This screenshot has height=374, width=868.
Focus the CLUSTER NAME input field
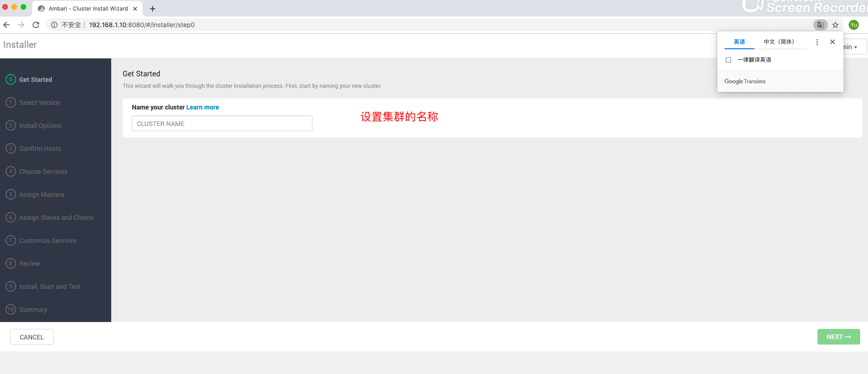(222, 123)
